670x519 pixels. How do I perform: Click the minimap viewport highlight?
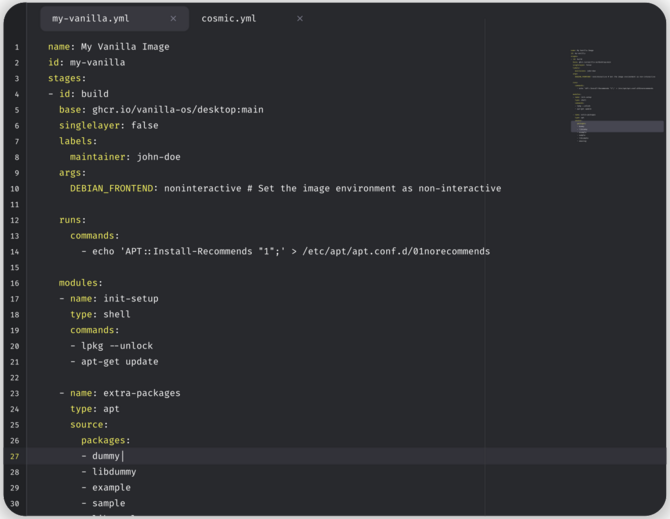[x=617, y=126]
